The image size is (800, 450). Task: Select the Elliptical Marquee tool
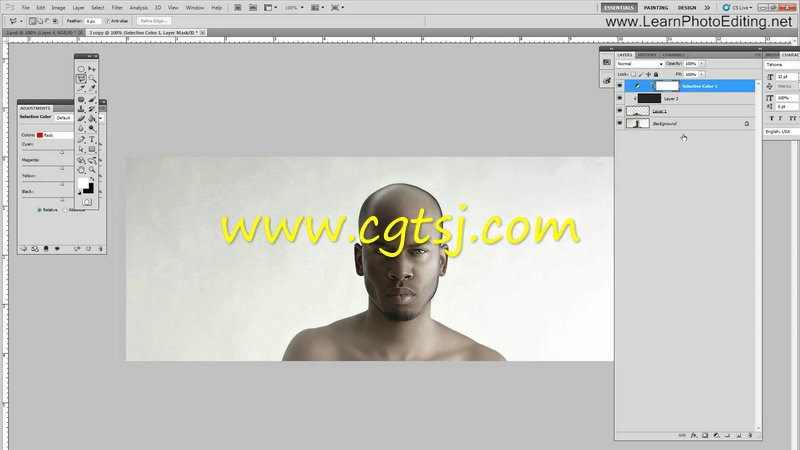point(81,69)
